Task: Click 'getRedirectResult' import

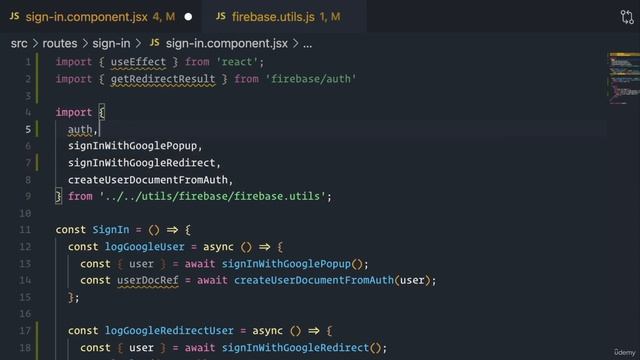Action: click(163, 79)
